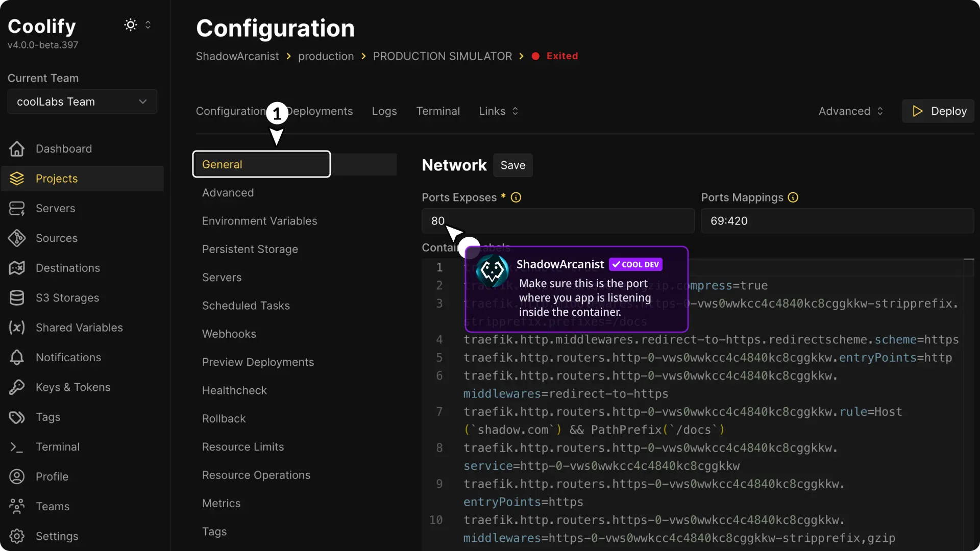Open Notifications with the bell icon

[17, 357]
